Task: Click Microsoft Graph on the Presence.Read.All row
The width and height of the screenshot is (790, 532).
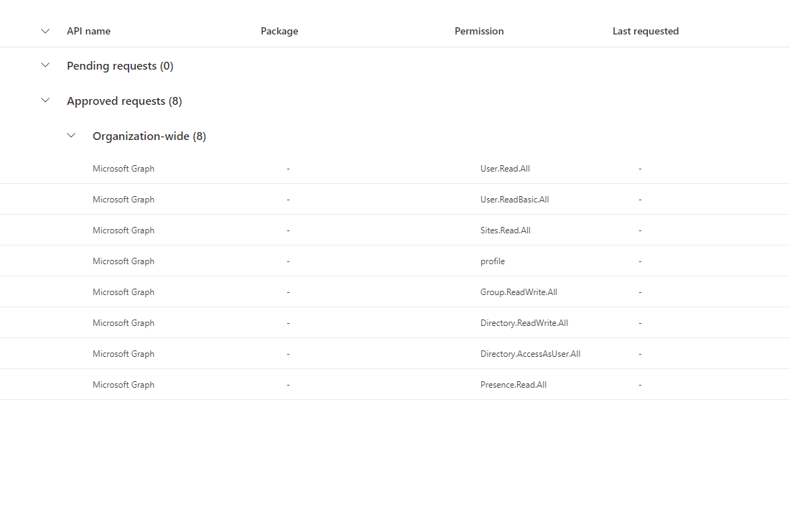Action: tap(123, 384)
